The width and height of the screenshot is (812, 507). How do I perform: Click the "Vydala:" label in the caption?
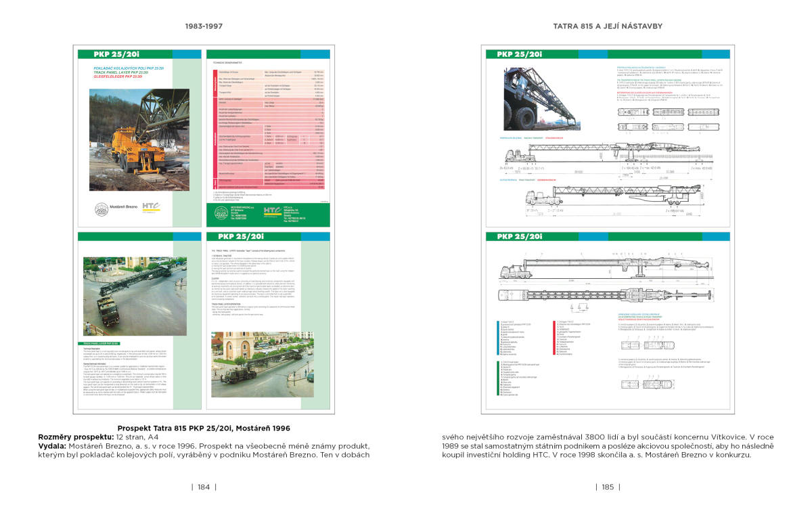51,446
